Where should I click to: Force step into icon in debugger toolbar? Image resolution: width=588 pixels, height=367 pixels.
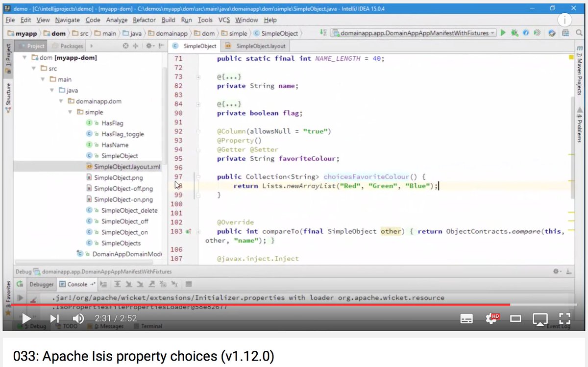coord(140,284)
